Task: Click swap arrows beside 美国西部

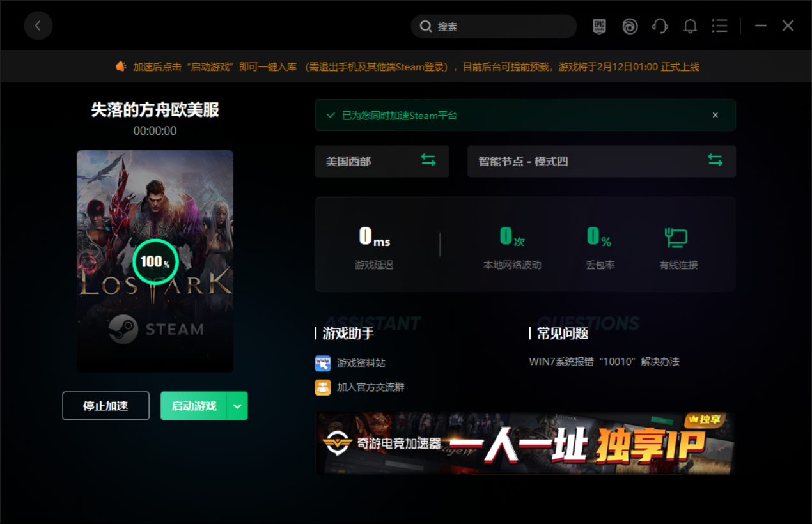Action: [x=428, y=160]
